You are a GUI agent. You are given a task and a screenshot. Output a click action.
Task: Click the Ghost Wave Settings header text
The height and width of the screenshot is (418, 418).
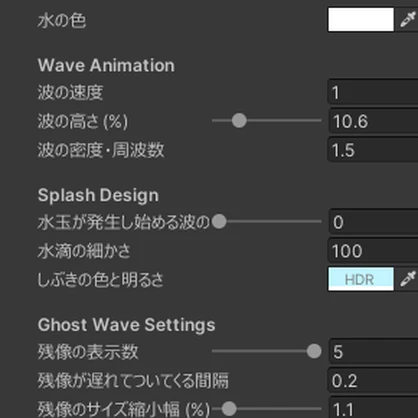[x=126, y=325]
